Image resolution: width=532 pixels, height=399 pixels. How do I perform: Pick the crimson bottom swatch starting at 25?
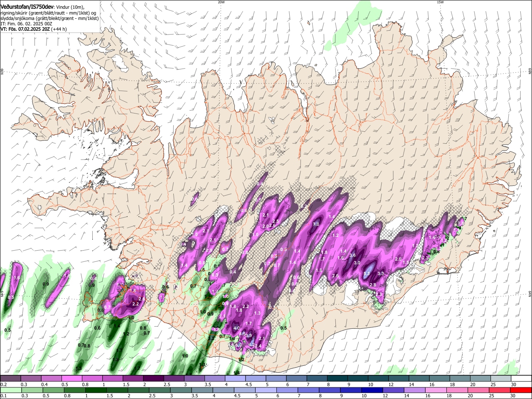[500, 390]
